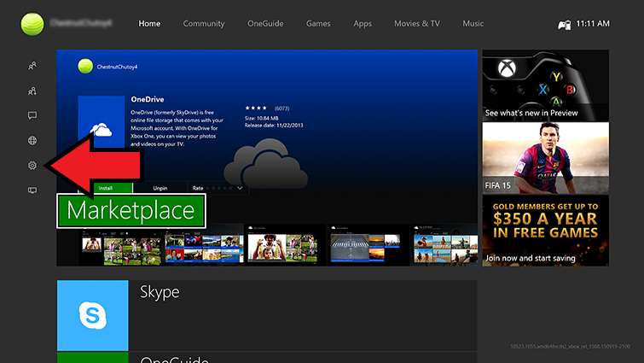The height and width of the screenshot is (363, 644).
Task: Click the OneDrive cloud app tile icon
Action: (102, 130)
